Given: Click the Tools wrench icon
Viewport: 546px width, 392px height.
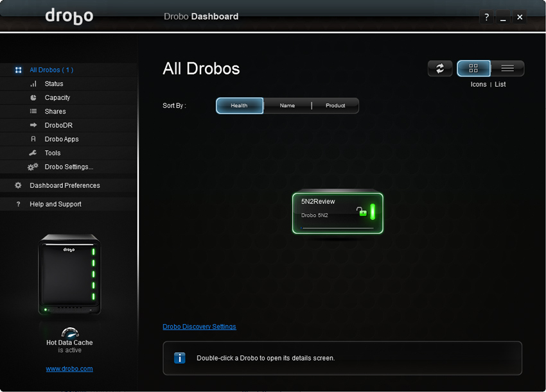Looking at the screenshot, I should coord(33,153).
